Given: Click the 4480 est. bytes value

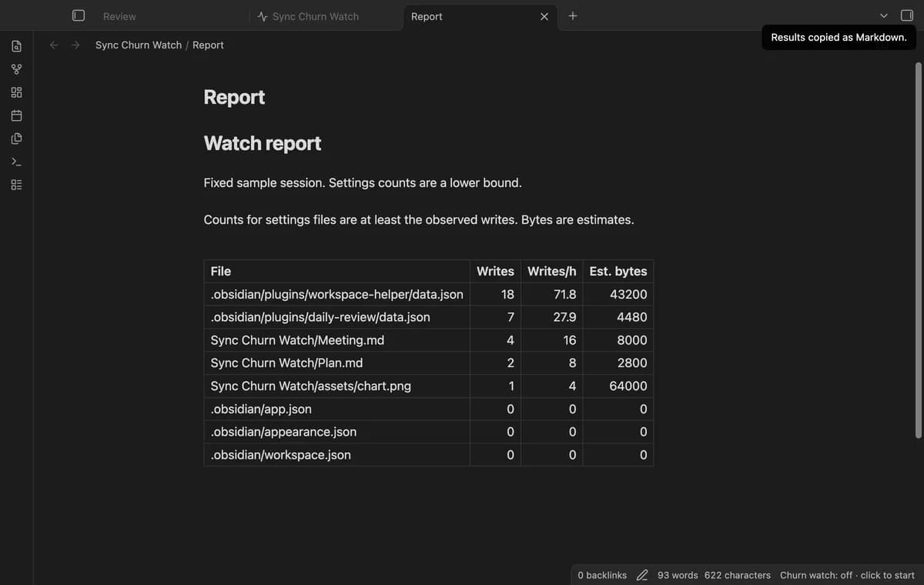Looking at the screenshot, I should point(631,317).
